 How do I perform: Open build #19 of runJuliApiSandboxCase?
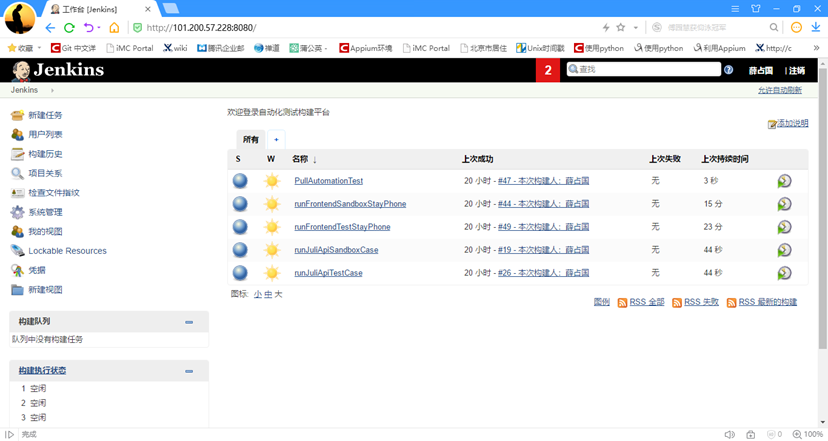pyautogui.click(x=543, y=250)
